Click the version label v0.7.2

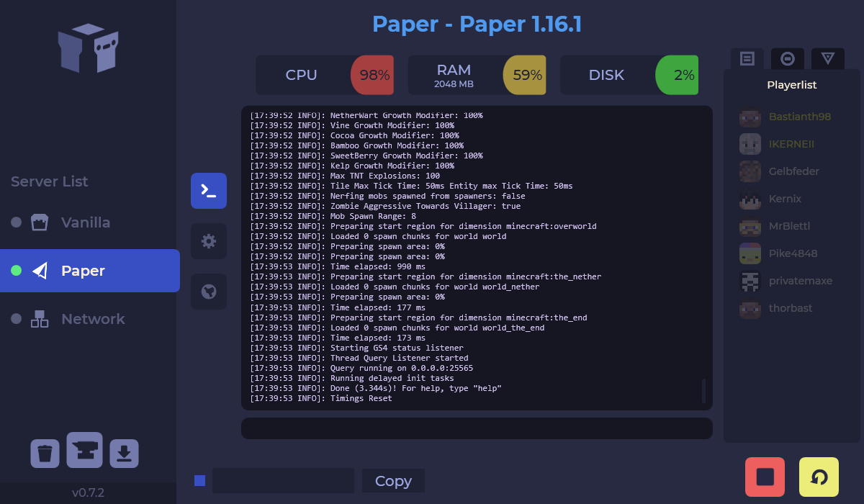88,493
